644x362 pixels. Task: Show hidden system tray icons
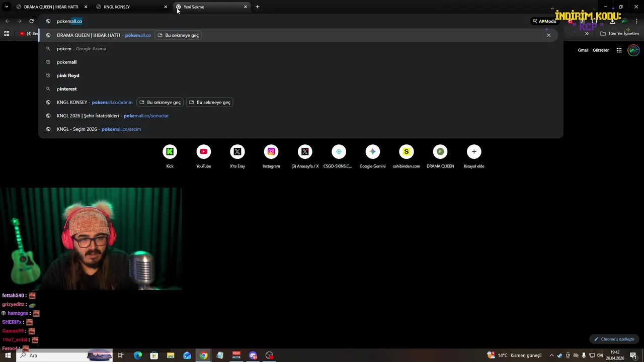[551, 355]
